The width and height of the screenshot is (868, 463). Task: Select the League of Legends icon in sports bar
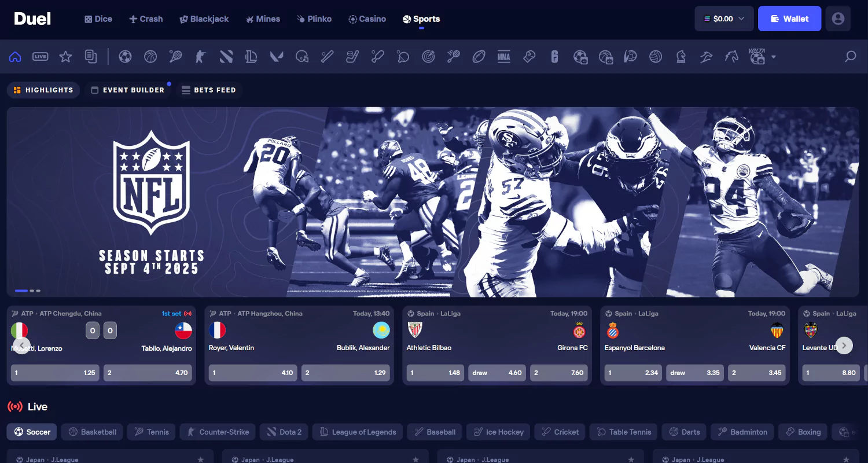click(251, 56)
